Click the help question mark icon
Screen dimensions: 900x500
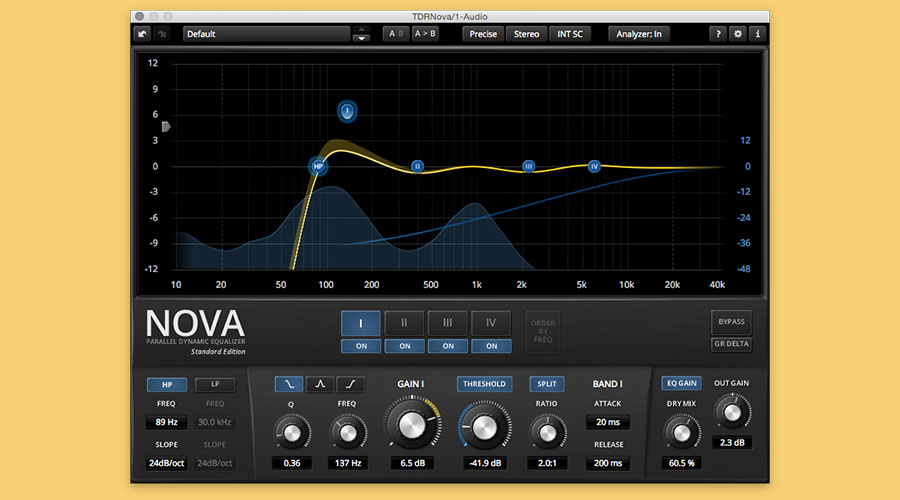[x=718, y=34]
